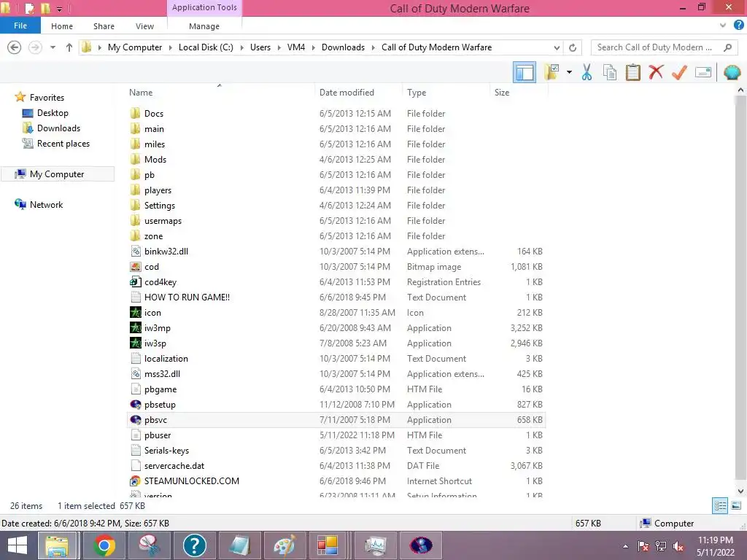747x560 pixels.
Task: Expand the ribbon with the chevron near Help
Action: [x=723, y=26]
